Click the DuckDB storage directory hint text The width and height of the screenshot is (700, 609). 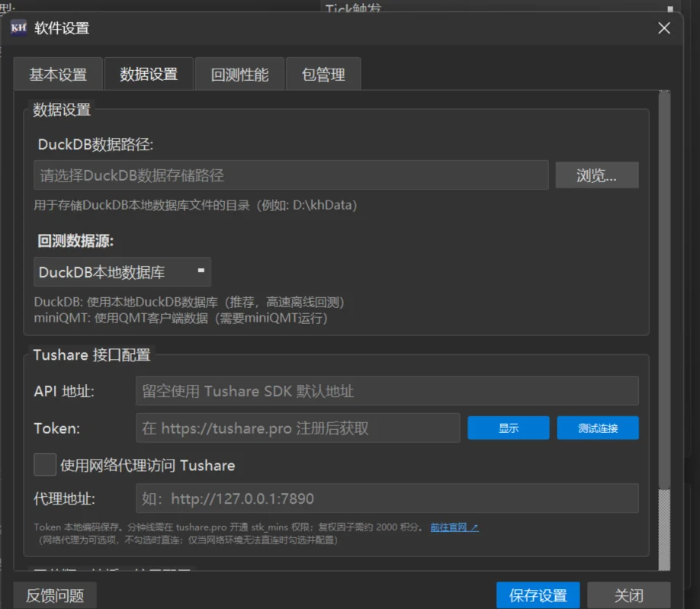195,205
